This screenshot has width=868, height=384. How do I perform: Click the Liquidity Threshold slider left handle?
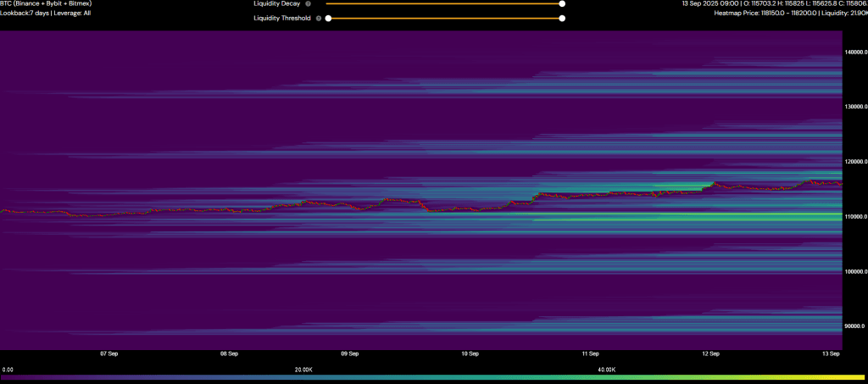[328, 18]
